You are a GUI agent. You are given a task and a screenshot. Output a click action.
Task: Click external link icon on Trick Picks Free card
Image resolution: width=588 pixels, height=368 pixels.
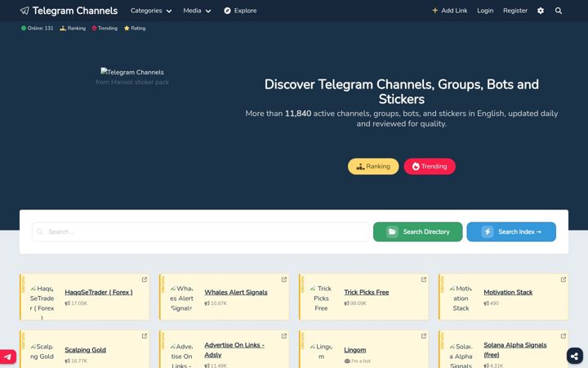pyautogui.click(x=424, y=280)
